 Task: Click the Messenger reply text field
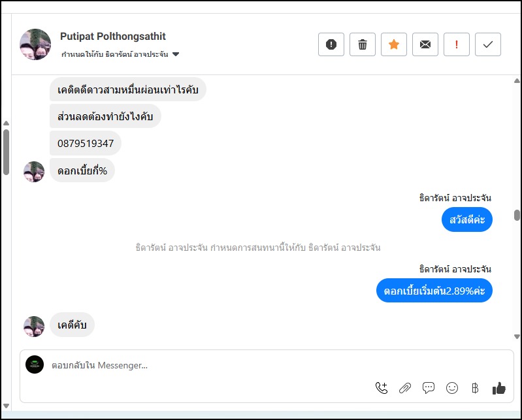[x=229, y=366]
